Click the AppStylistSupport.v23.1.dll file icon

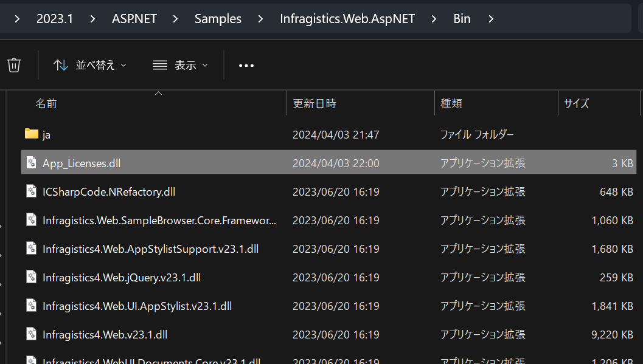[x=32, y=249]
